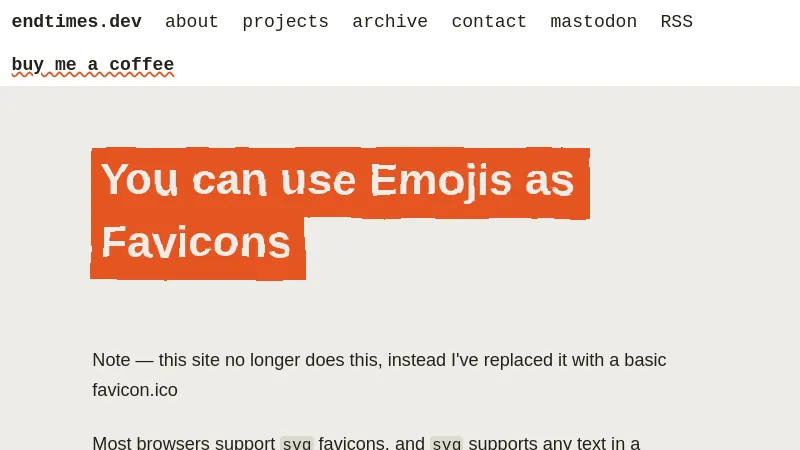
Task: Open the about page
Action: [192, 22]
